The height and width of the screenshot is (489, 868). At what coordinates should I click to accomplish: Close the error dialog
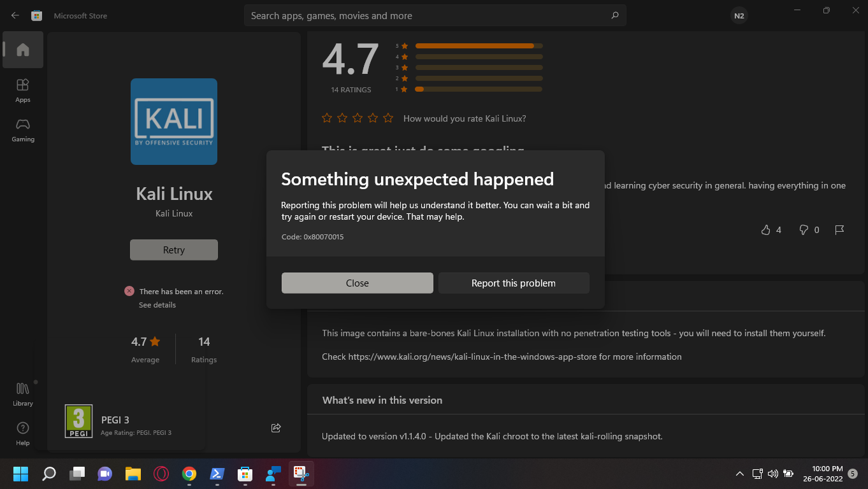(357, 283)
